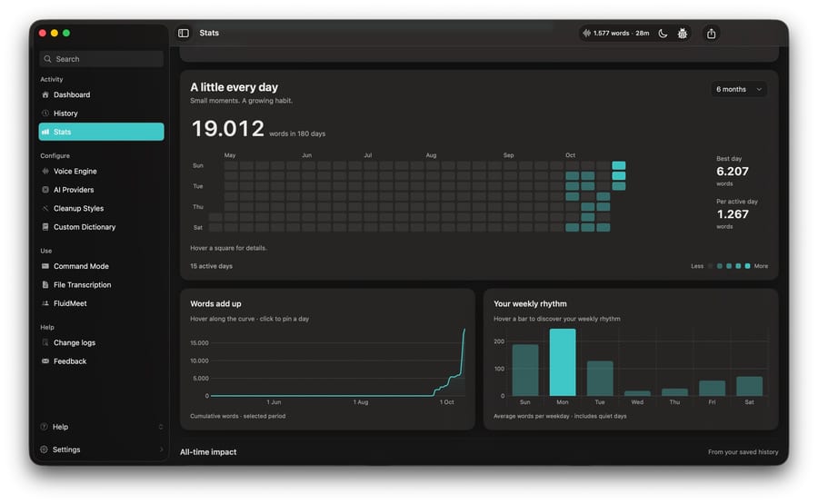Expand the Settings row chevron

coord(161,450)
